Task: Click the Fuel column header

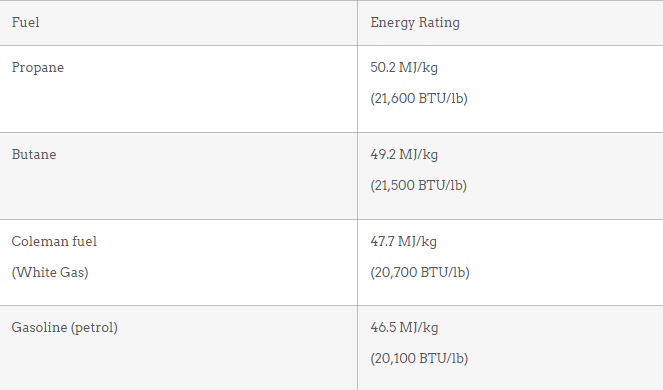Action: [25, 22]
